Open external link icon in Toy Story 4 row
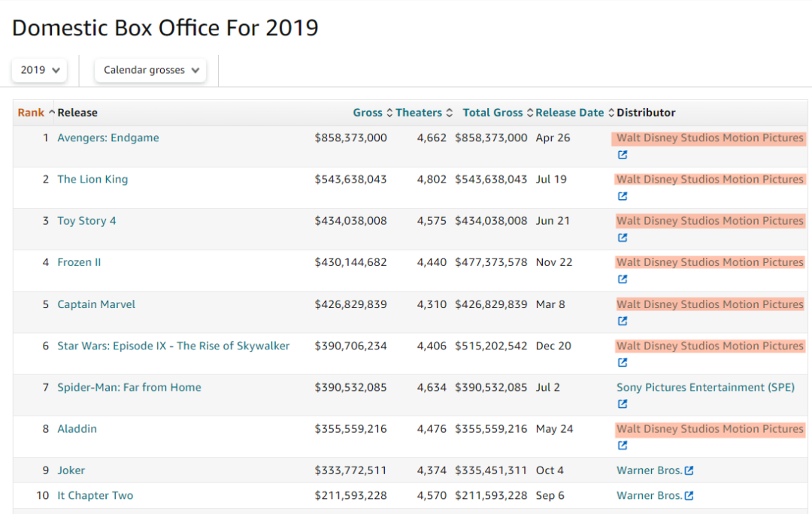 click(622, 237)
